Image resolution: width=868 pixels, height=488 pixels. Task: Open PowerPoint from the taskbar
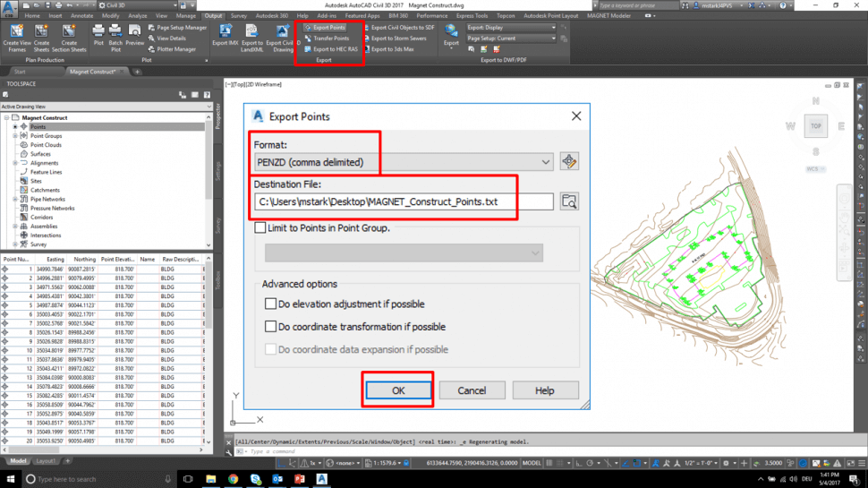(x=300, y=478)
